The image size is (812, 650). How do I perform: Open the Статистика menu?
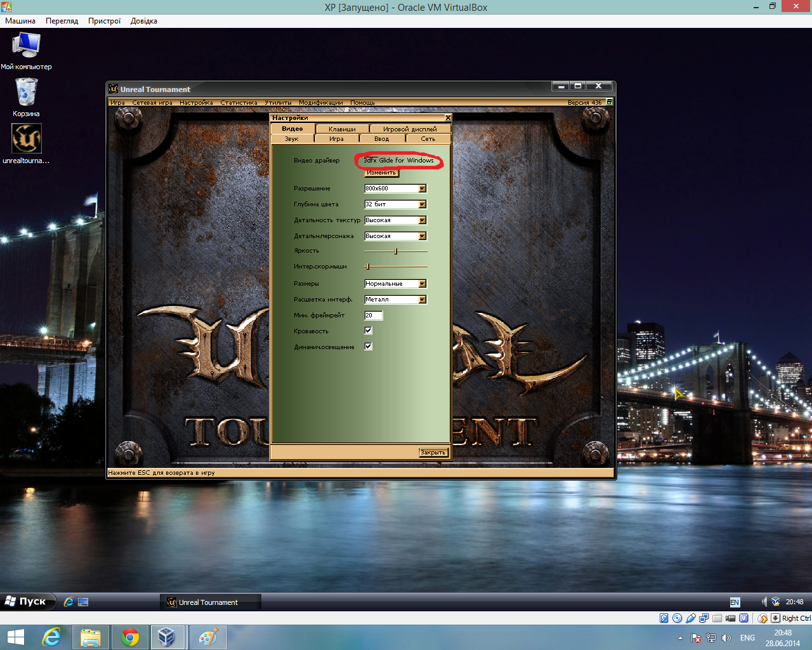[x=239, y=102]
